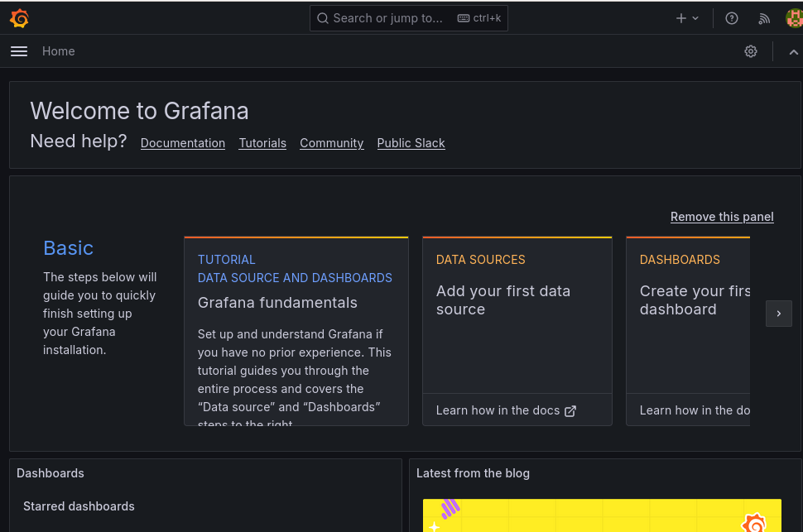
Task: Open the Community link
Action: tap(332, 143)
